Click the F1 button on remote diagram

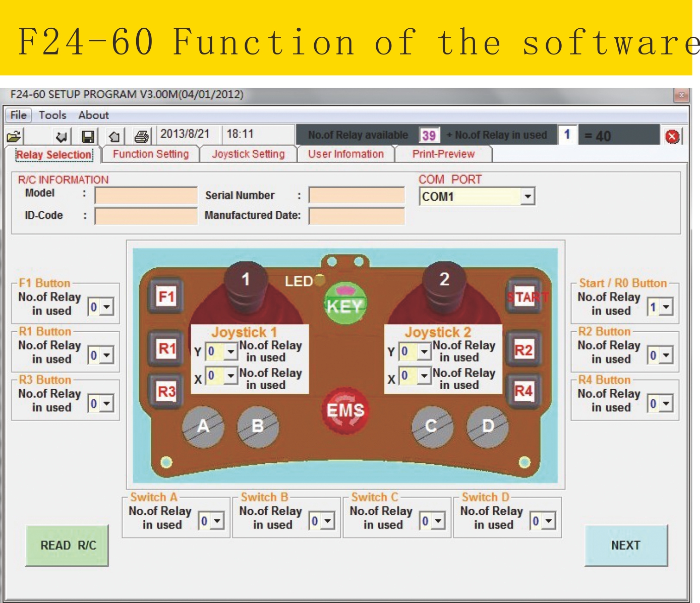tap(166, 297)
